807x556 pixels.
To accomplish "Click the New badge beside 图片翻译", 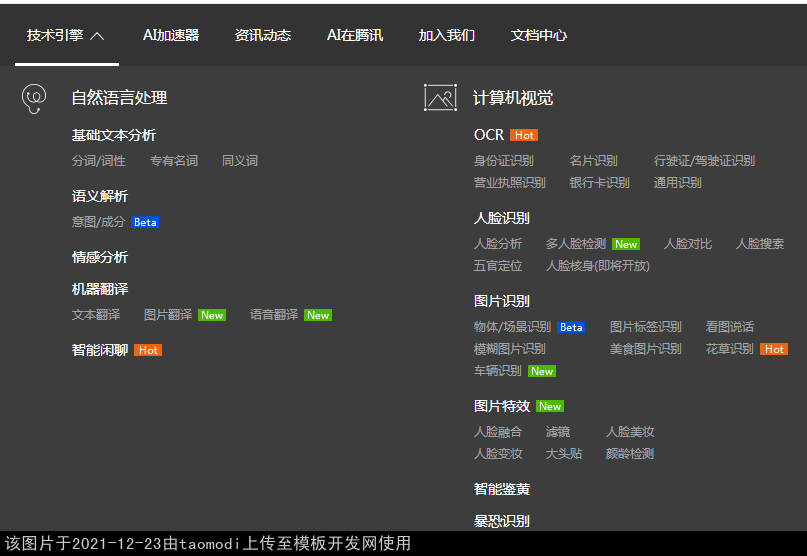I will pyautogui.click(x=212, y=315).
